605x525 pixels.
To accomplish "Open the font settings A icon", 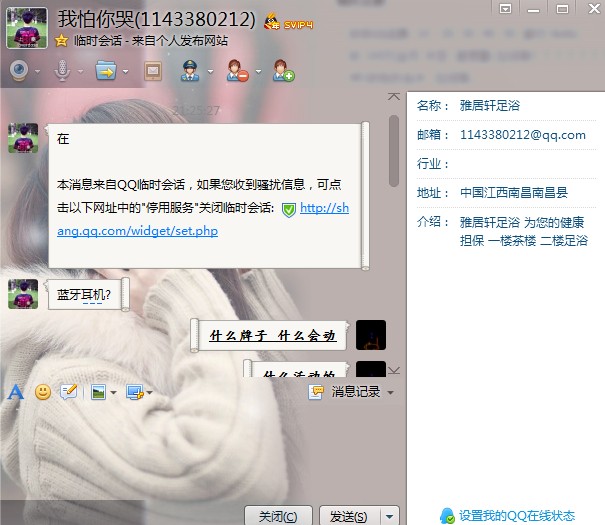I will 15,392.
